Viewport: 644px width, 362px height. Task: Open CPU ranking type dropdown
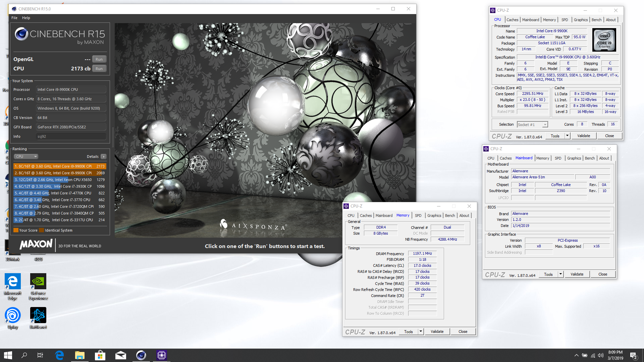click(x=26, y=157)
